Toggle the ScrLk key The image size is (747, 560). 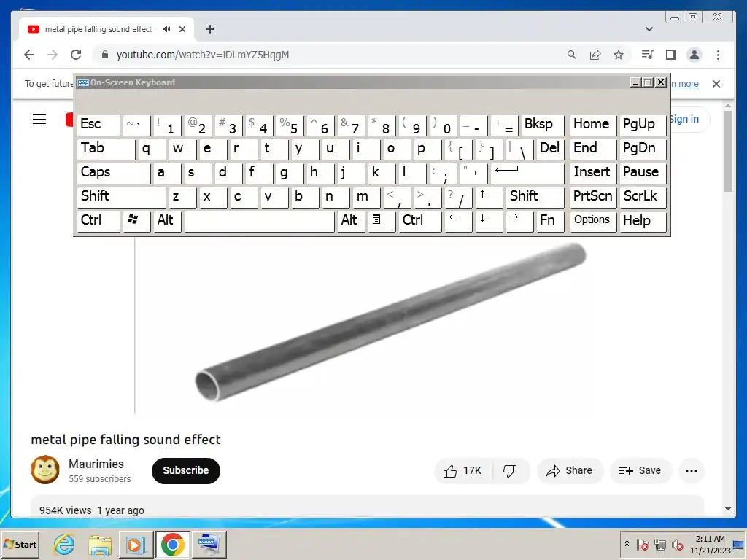point(643,197)
